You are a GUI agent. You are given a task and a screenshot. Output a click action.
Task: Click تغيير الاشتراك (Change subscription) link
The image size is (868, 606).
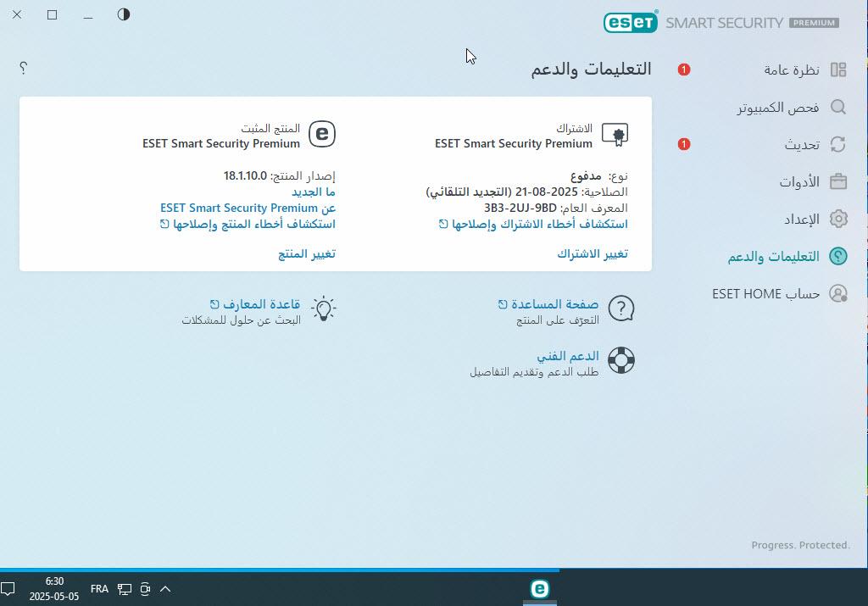click(593, 253)
